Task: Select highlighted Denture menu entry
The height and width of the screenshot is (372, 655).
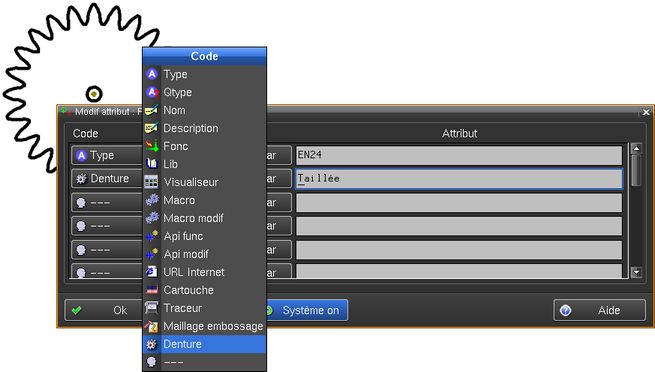Action: (204, 344)
